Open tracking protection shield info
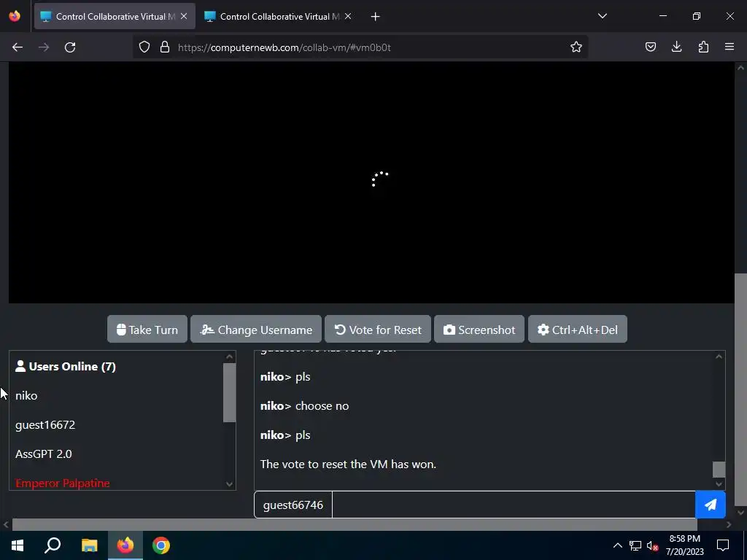747x560 pixels. (x=144, y=47)
